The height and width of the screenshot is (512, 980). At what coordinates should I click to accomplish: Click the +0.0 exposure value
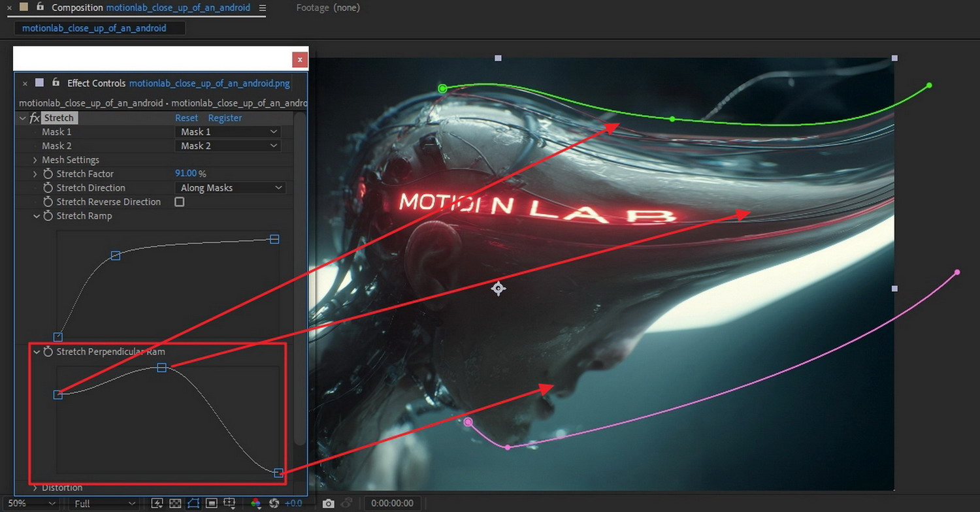pyautogui.click(x=293, y=504)
